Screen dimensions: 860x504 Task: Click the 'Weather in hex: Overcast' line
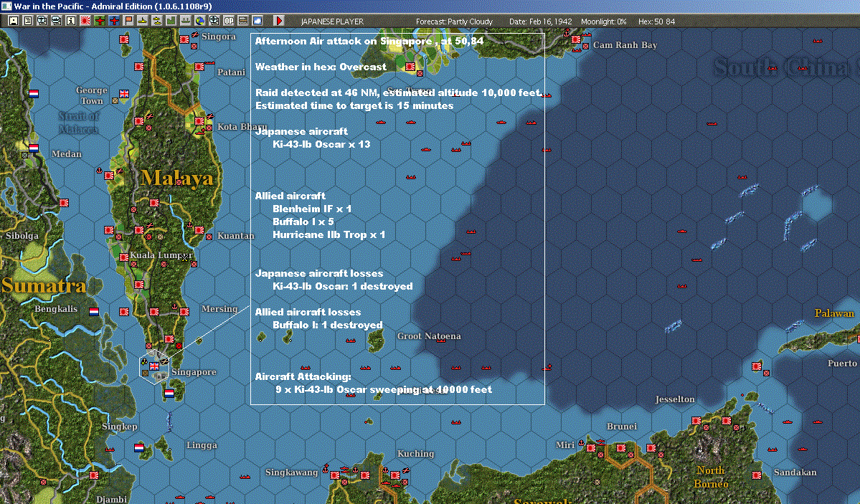321,67
